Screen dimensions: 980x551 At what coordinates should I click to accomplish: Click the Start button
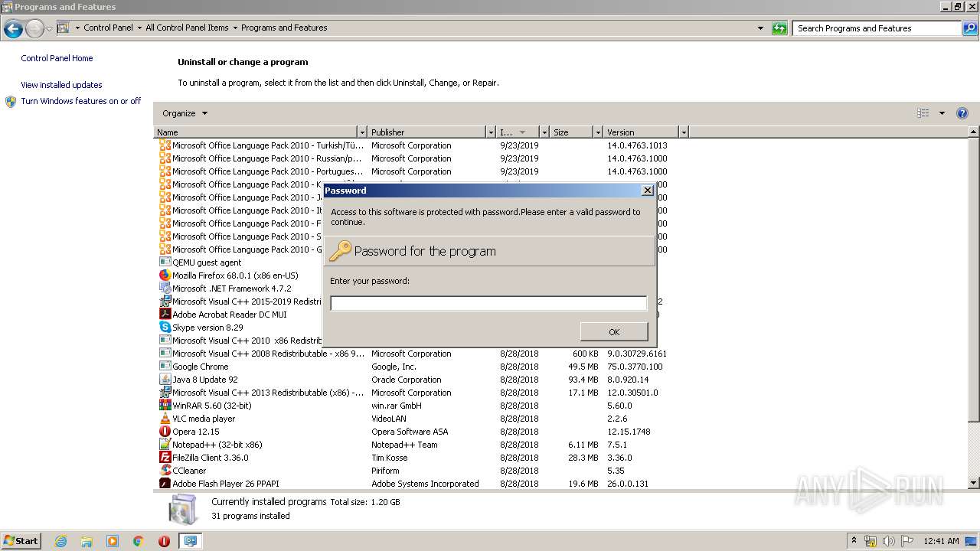click(x=21, y=541)
